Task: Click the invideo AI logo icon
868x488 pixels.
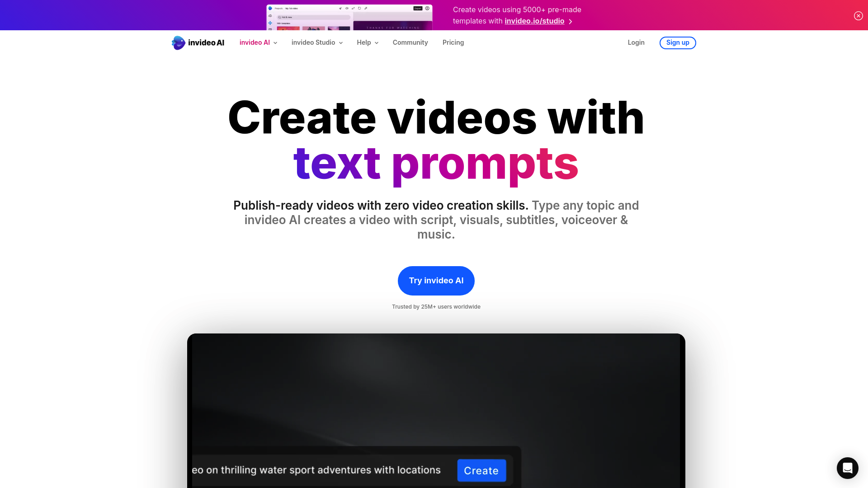Action: tap(178, 42)
